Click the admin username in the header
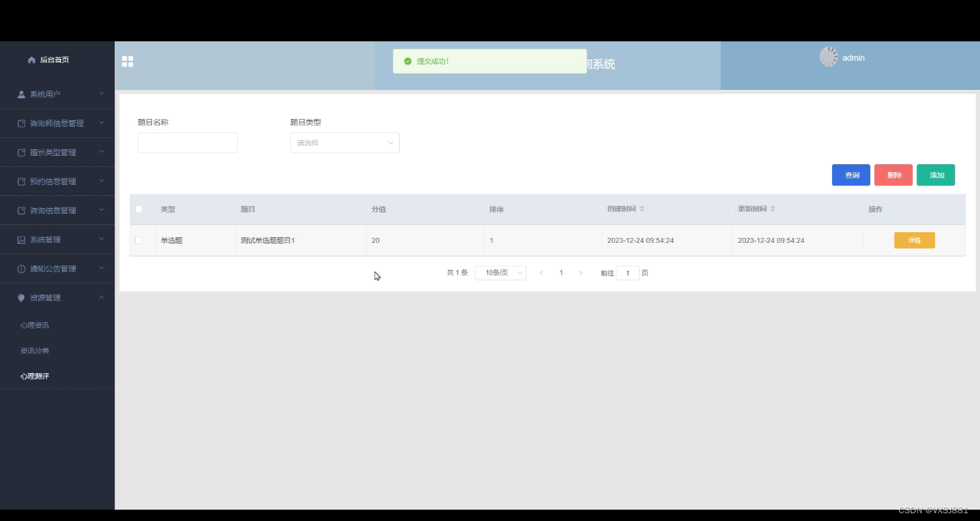 (853, 58)
